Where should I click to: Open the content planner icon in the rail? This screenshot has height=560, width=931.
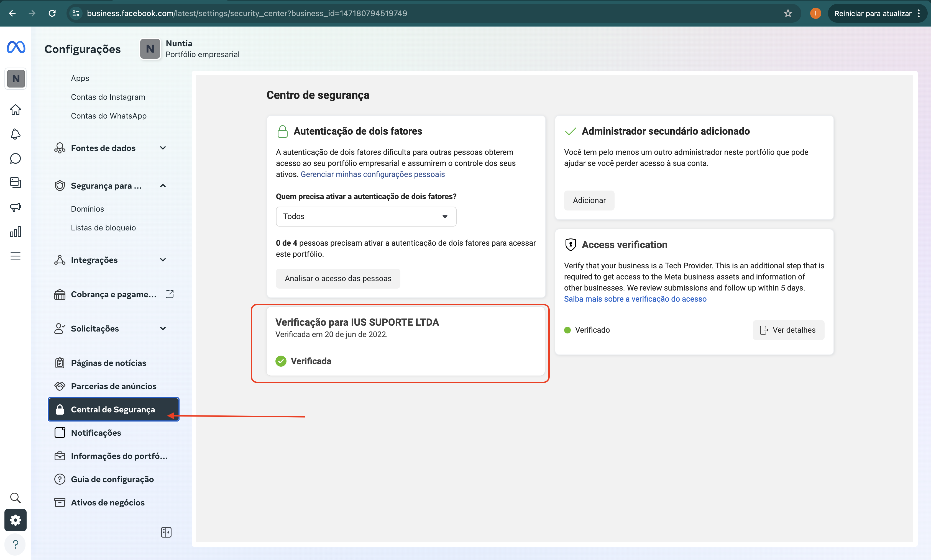pos(16,183)
